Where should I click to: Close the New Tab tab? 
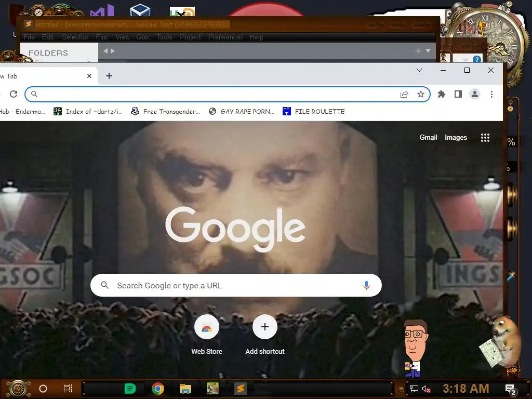coord(89,76)
